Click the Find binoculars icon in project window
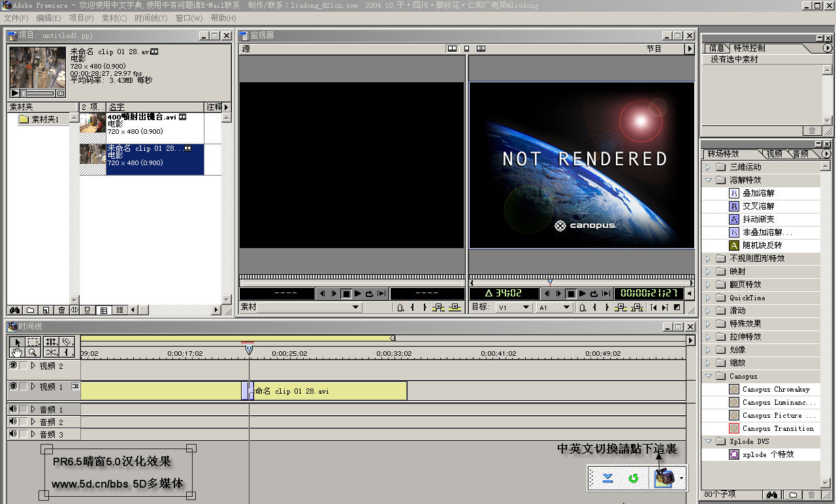The height and width of the screenshot is (504, 836). [14, 310]
